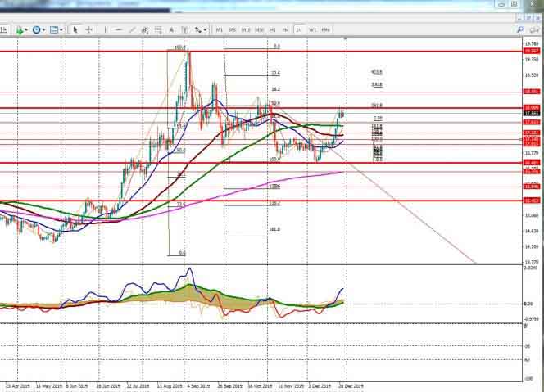The width and height of the screenshot is (544, 392).
Task: Expand the dropdown arrow beside New Order
Action: [26, 30]
